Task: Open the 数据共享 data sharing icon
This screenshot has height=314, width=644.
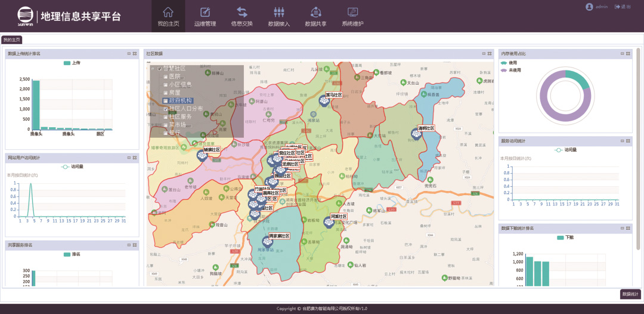Action: pos(315,13)
